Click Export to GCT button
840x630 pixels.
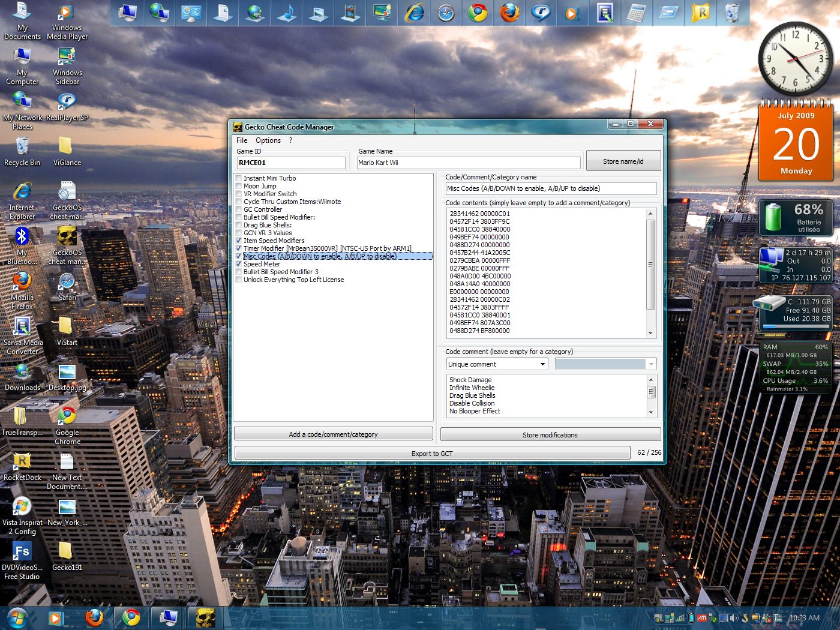(432, 453)
